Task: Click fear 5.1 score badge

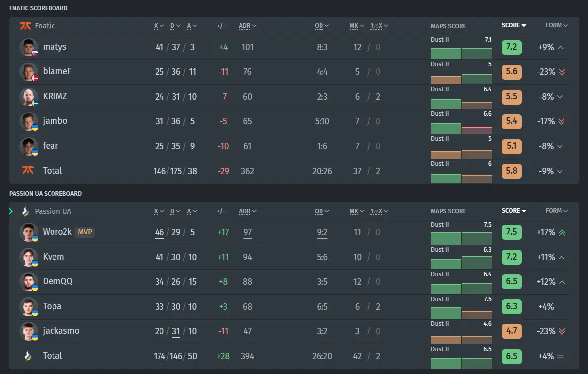Action: tap(512, 146)
